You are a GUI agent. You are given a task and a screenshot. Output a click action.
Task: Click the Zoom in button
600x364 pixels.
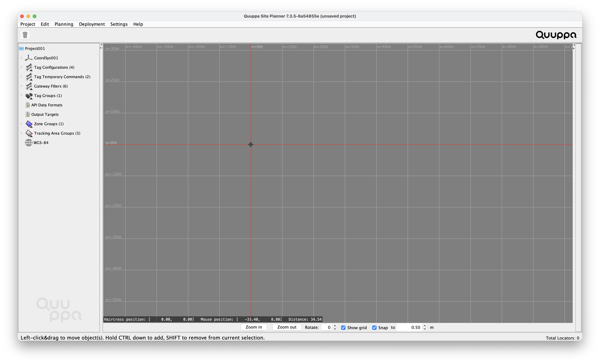click(x=254, y=327)
